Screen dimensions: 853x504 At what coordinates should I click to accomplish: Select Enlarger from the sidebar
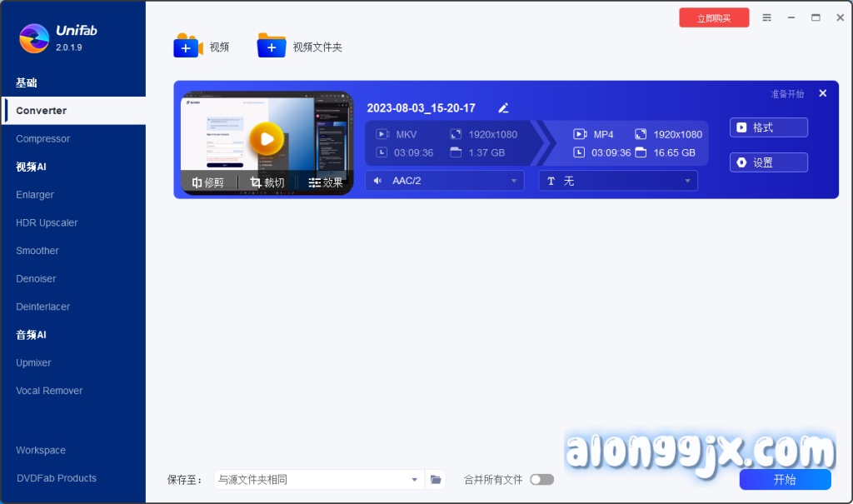coord(35,195)
